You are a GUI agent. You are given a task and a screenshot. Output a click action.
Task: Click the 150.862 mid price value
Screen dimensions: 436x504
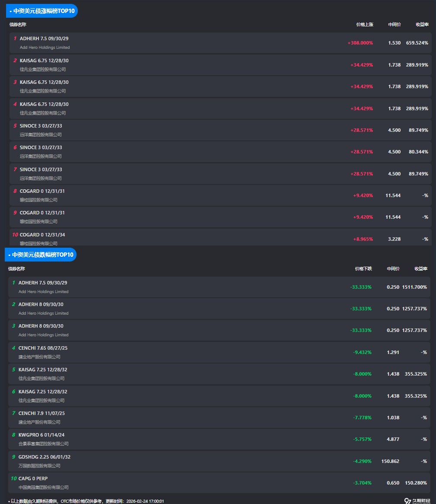coord(390,461)
